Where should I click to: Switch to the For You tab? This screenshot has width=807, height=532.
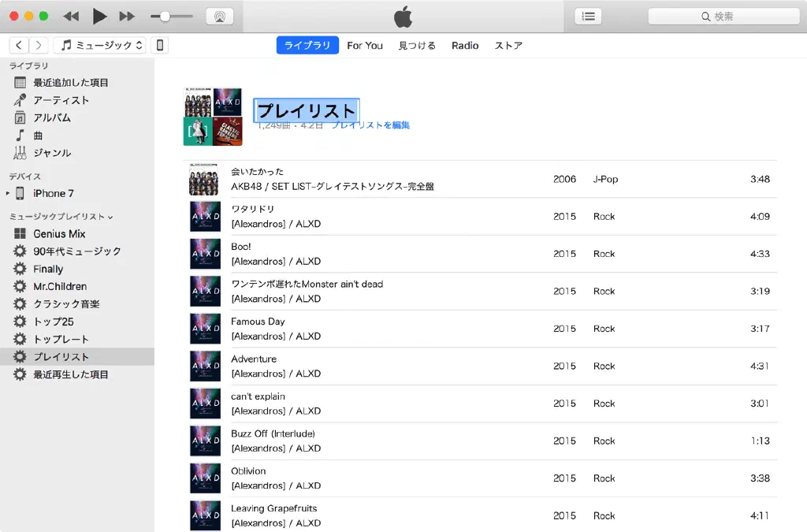365,46
